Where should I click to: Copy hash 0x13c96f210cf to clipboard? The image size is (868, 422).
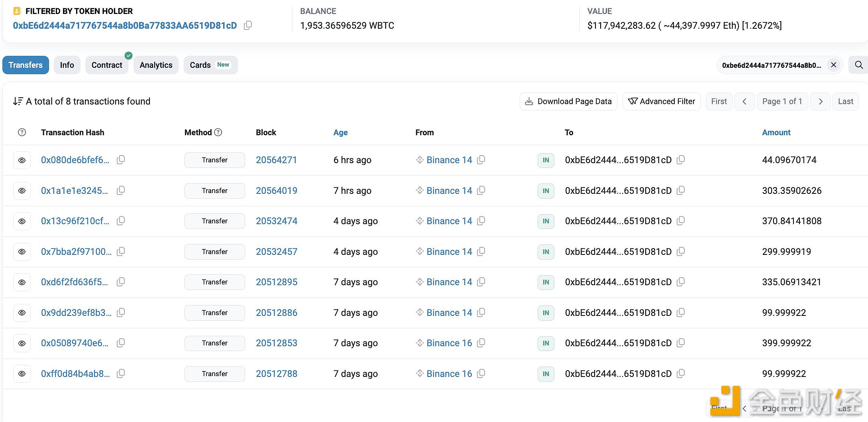pos(121,221)
